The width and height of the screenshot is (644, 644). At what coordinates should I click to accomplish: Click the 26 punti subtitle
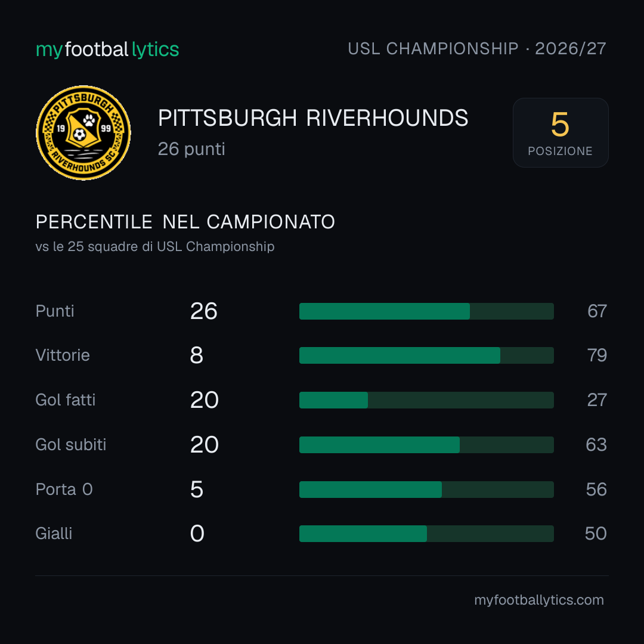click(191, 149)
